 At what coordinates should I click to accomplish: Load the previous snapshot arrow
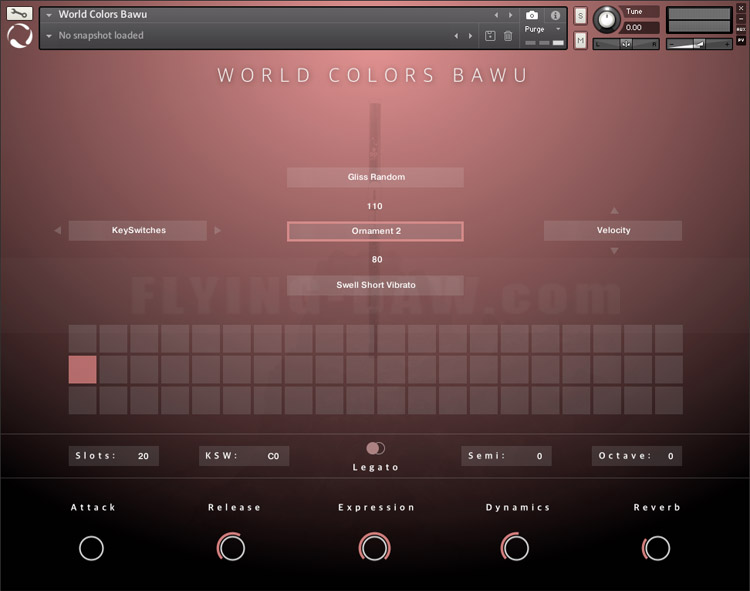click(456, 36)
